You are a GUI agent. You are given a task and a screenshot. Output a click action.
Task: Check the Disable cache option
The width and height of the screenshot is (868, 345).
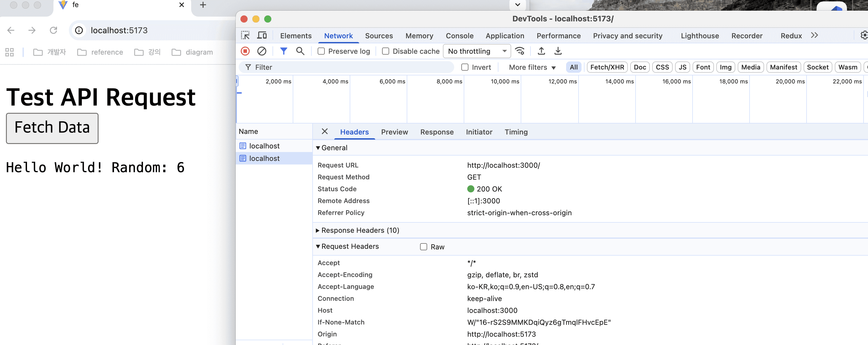pyautogui.click(x=386, y=51)
